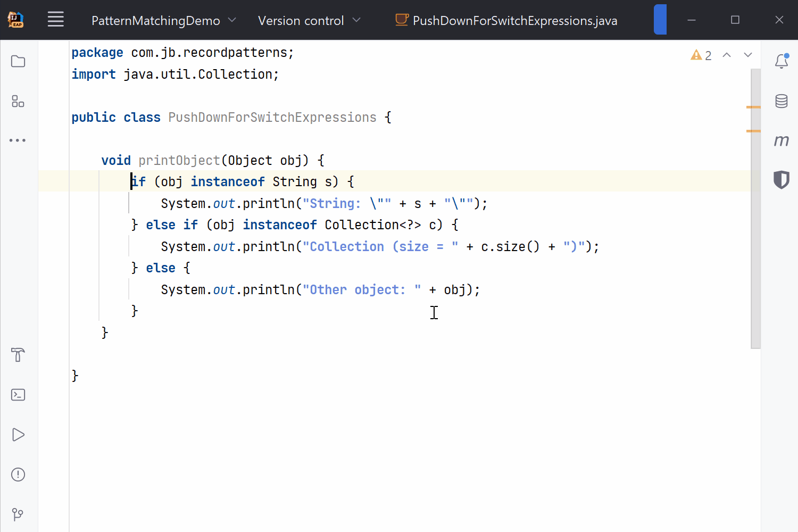
Task: Click the 2 warnings inspection widget
Action: pos(701,55)
